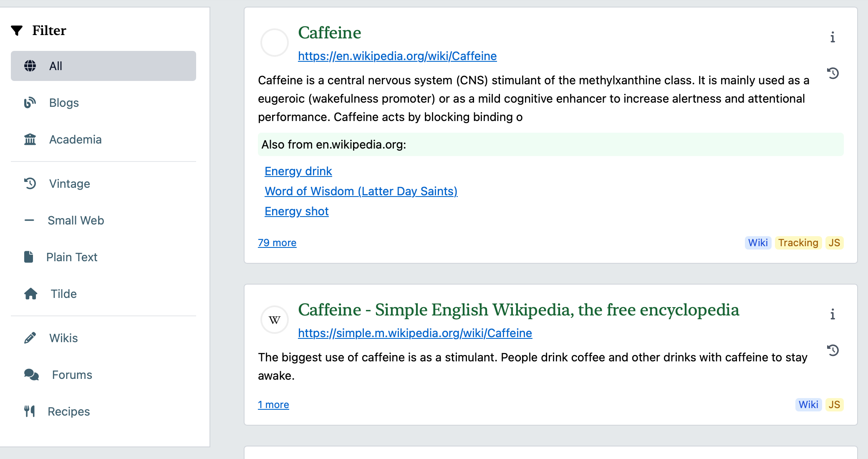Click the globe icon next to All

coord(30,66)
